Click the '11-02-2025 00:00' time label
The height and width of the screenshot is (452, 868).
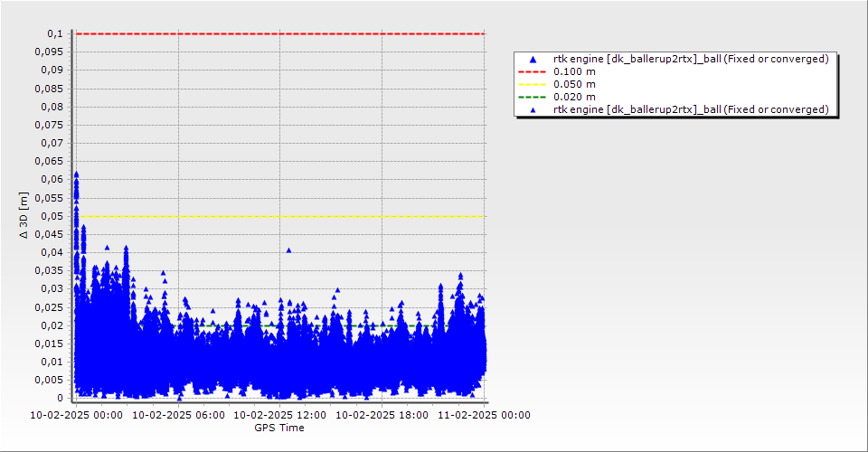484,415
